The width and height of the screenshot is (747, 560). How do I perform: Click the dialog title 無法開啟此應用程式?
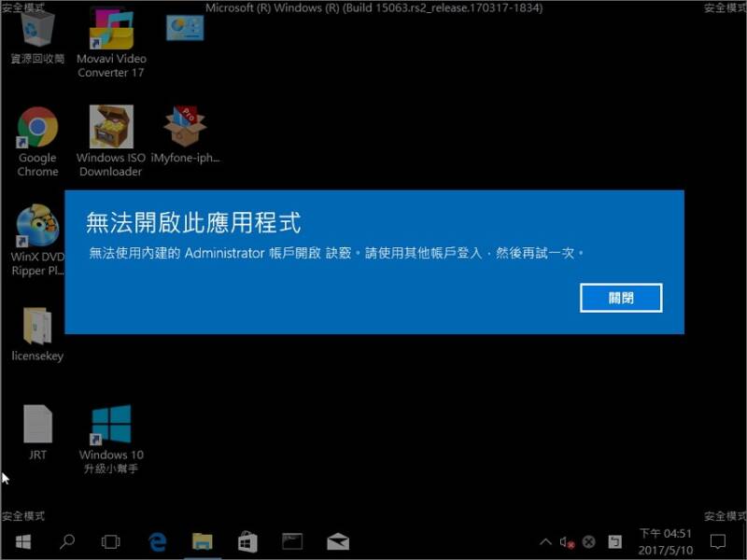click(193, 223)
